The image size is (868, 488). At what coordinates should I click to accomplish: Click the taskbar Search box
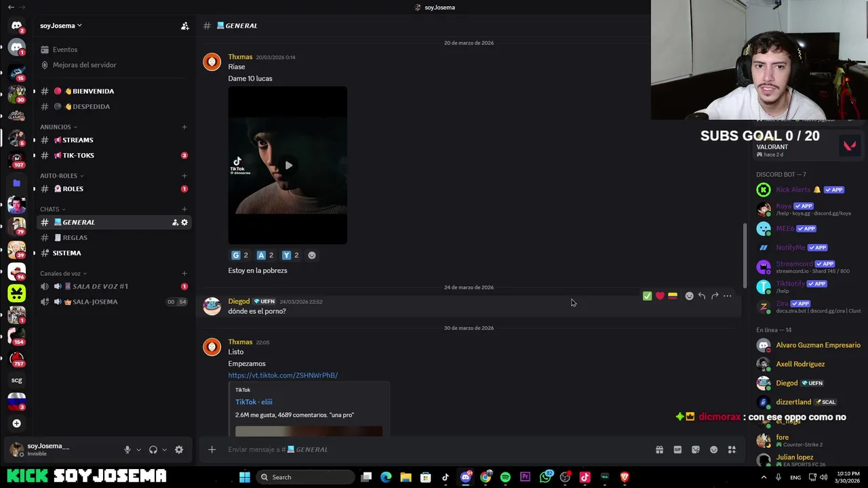point(307,477)
